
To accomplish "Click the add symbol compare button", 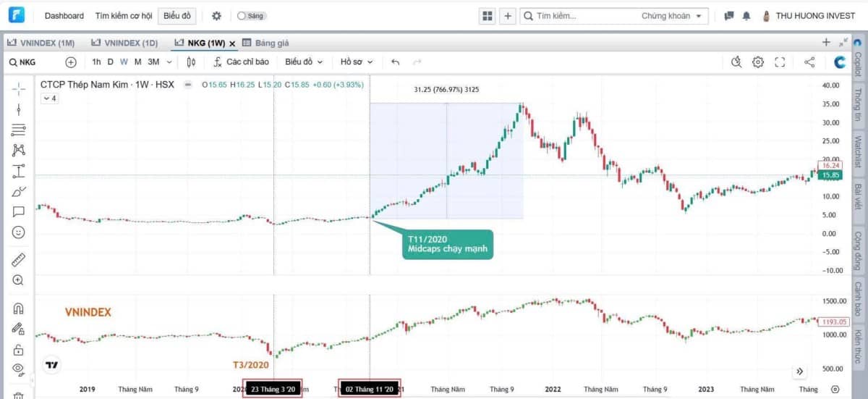I will pyautogui.click(x=71, y=62).
